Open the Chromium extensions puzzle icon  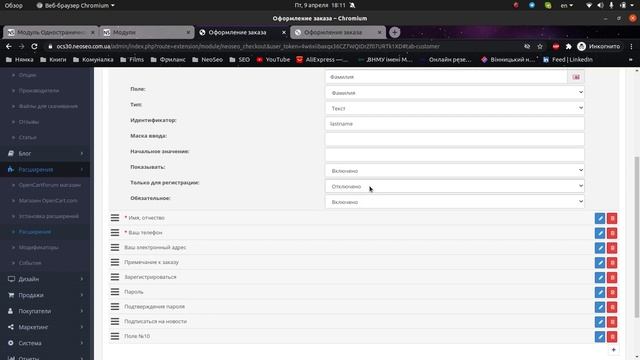(569, 47)
